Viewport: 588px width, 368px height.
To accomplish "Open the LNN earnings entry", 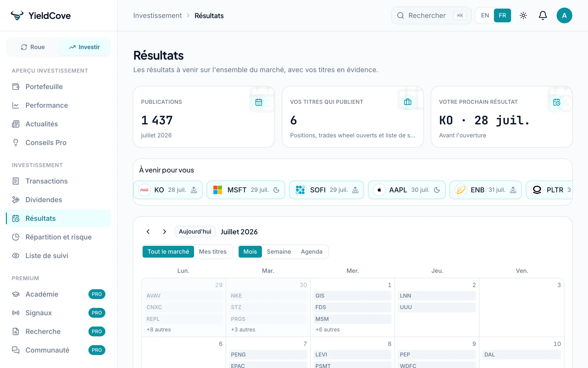I will pyautogui.click(x=437, y=296).
